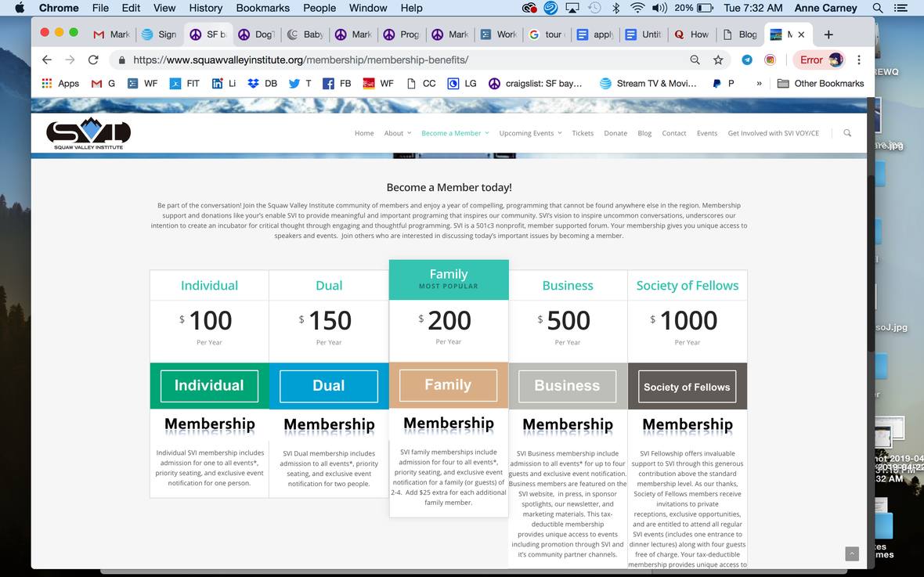Go to Donate nav link
Viewport: 924px width, 577px height.
pyautogui.click(x=615, y=133)
